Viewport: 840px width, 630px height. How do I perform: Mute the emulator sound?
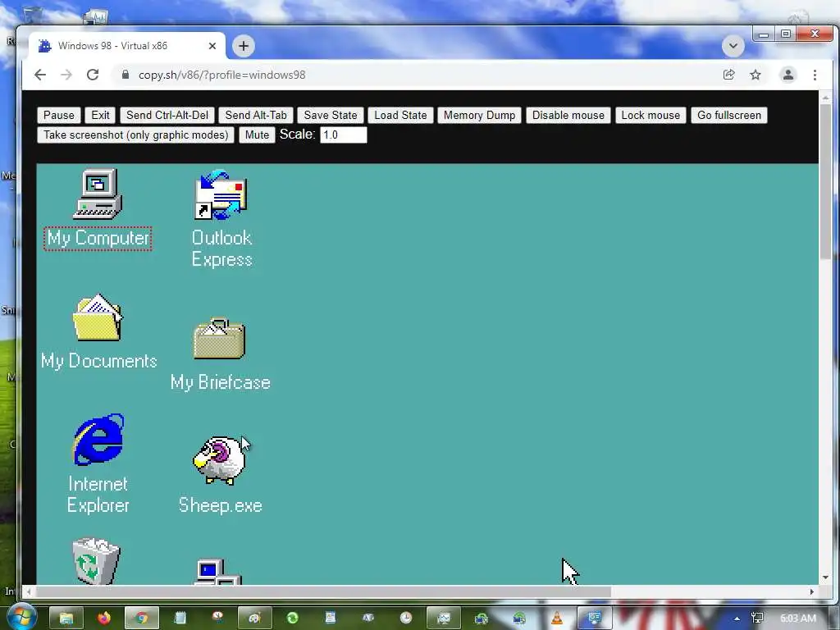point(257,135)
